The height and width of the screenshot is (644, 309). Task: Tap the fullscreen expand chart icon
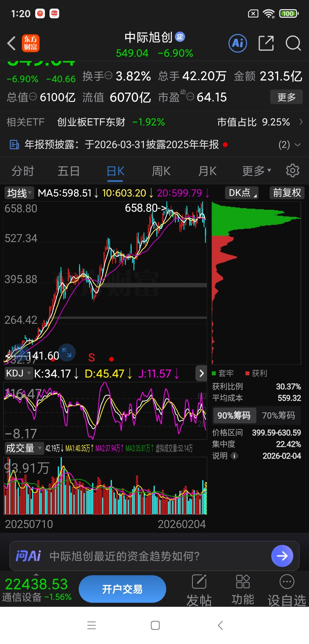coord(67,352)
